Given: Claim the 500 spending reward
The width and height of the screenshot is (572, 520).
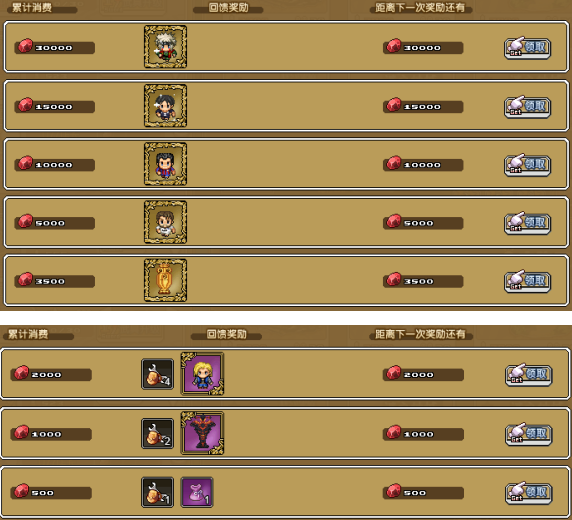Looking at the screenshot, I should 529,493.
